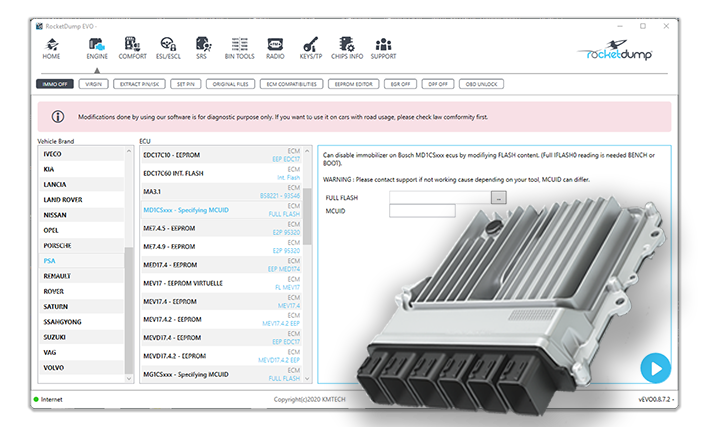Click the info icon in pink banner
Viewport: 709px width, 427px height.
pos(58,117)
